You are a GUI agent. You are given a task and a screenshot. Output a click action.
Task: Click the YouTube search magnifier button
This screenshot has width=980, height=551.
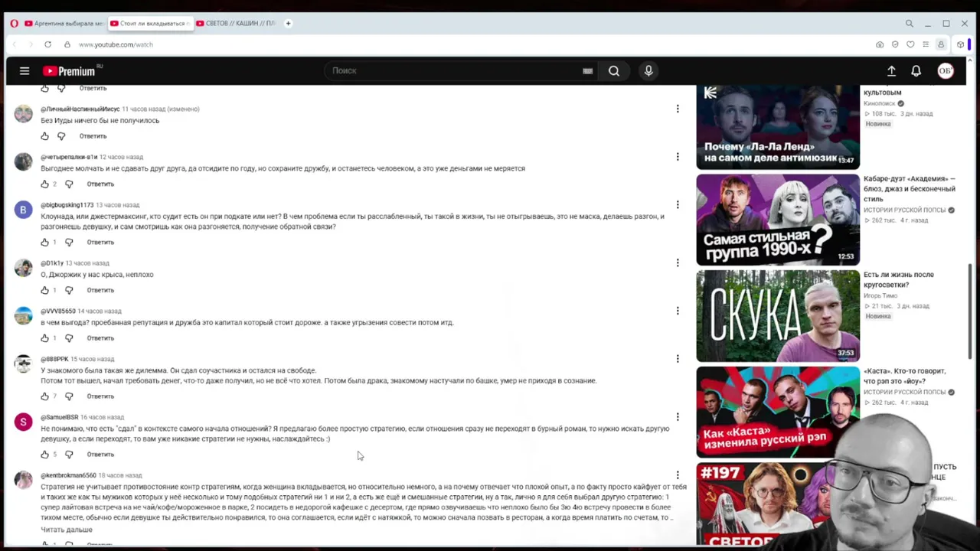click(614, 71)
